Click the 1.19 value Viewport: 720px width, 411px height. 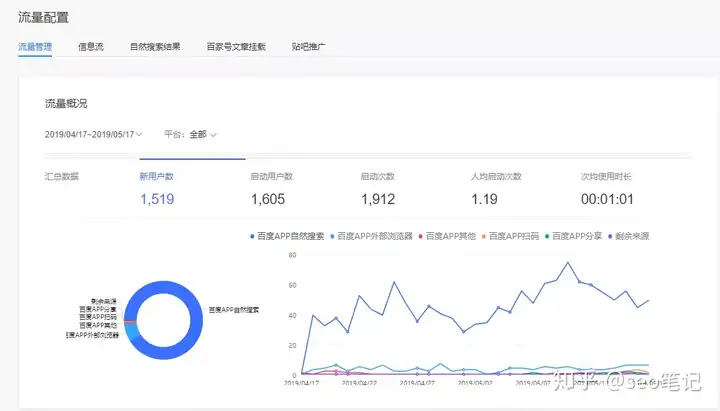484,199
